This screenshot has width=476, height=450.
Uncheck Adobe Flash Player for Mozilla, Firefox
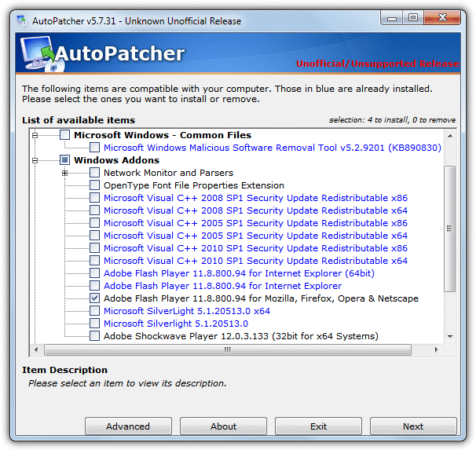[x=94, y=298]
